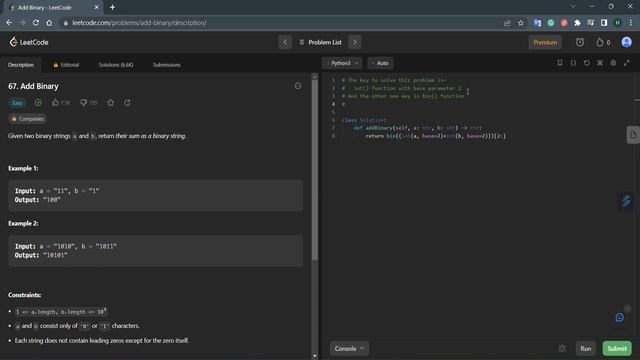Click the format code braces icon
The height and width of the screenshot is (360, 640).
tap(573, 63)
